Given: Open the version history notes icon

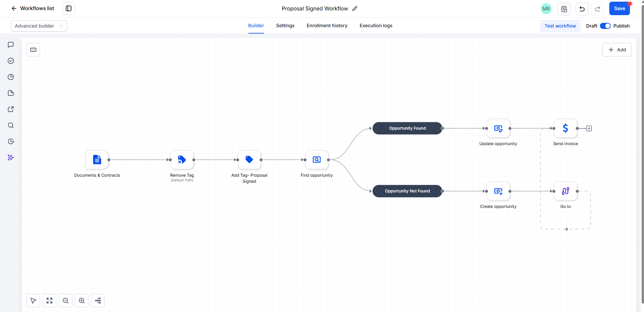Looking at the screenshot, I should point(564,9).
